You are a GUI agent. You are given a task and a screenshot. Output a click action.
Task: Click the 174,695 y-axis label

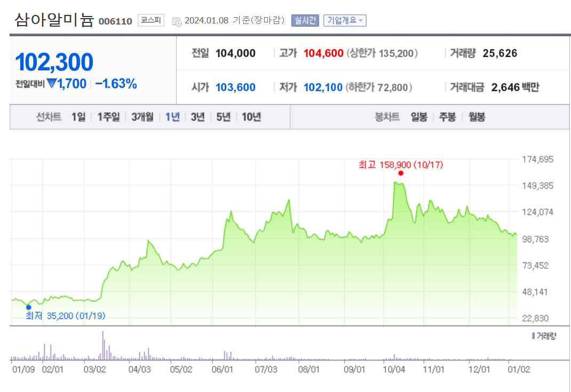537,159
